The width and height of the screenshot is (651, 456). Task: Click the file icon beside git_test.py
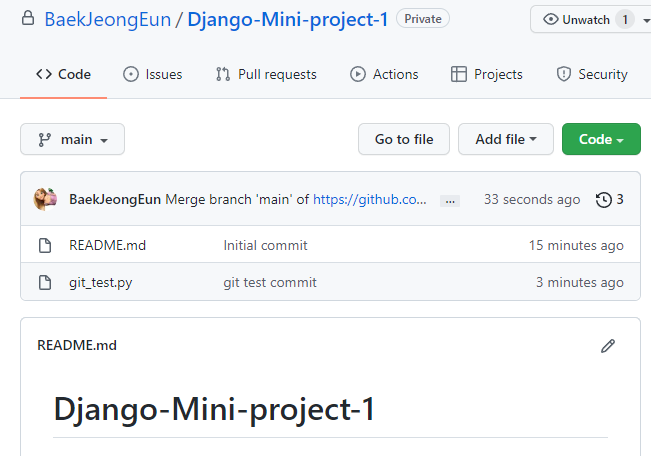45,282
